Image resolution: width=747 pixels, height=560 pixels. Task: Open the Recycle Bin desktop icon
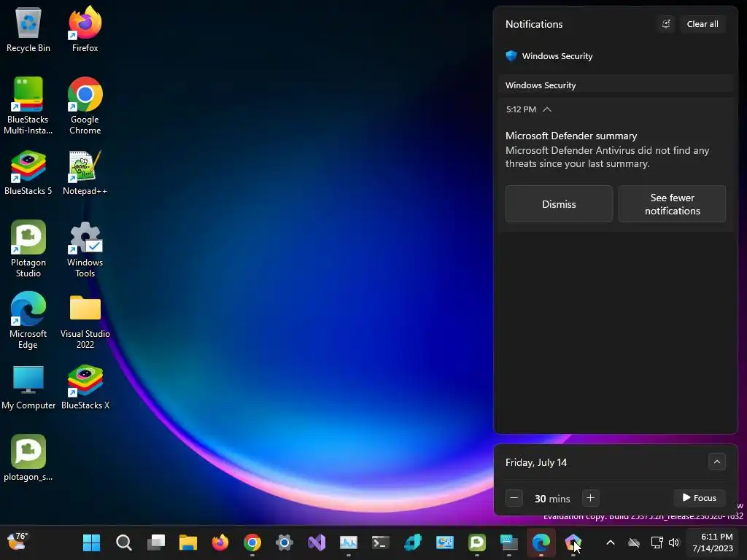pyautogui.click(x=28, y=30)
